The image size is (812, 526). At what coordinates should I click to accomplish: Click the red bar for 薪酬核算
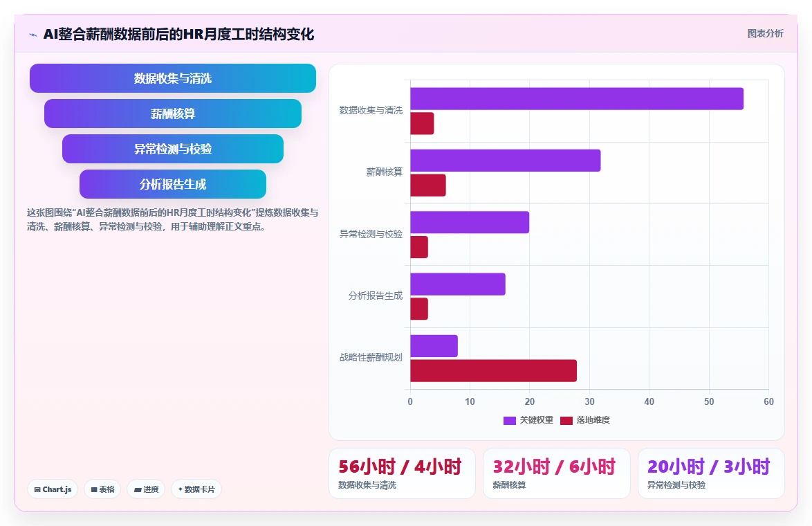[x=428, y=185]
